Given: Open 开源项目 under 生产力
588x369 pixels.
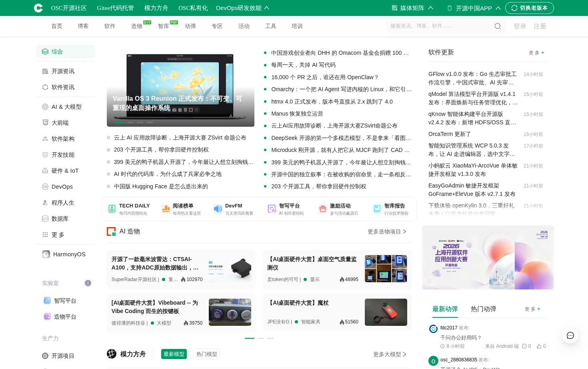Looking at the screenshot, I should (58, 356).
